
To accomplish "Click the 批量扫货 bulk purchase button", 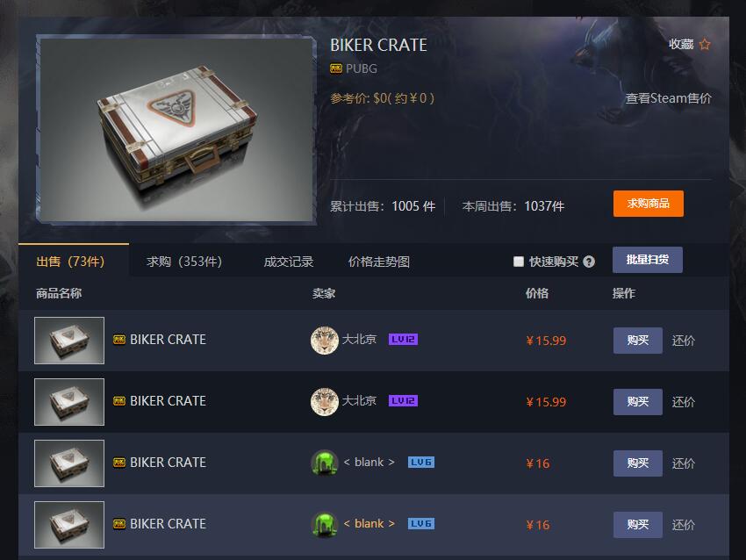I will (648, 260).
